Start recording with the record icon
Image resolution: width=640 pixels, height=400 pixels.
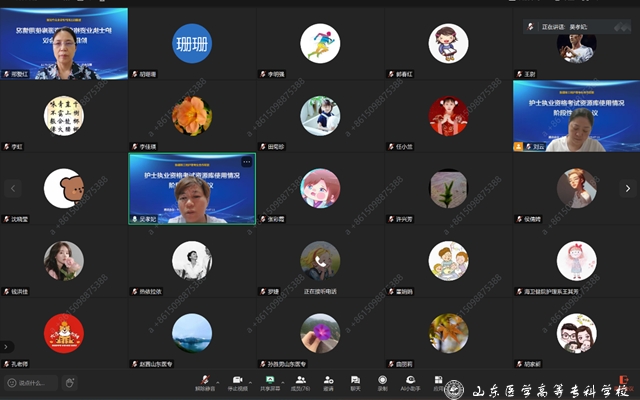pyautogui.click(x=382, y=383)
